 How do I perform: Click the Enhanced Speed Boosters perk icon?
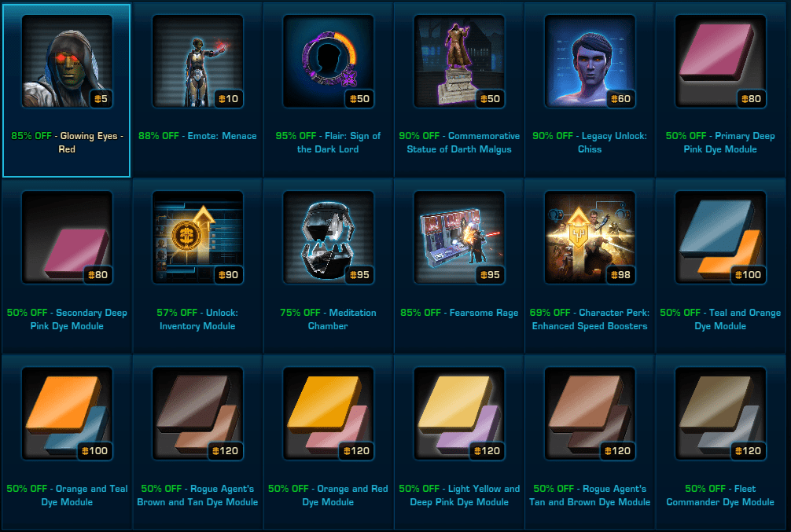[x=589, y=237]
